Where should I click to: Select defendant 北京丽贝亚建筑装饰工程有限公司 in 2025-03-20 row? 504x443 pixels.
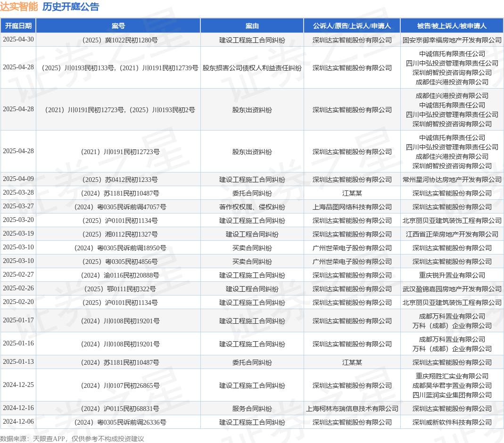click(452, 221)
